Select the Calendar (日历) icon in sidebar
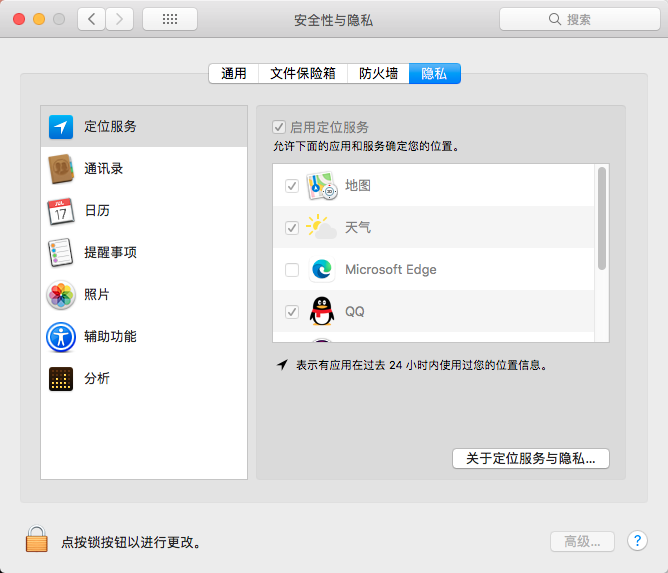668x573 pixels. pos(61,211)
